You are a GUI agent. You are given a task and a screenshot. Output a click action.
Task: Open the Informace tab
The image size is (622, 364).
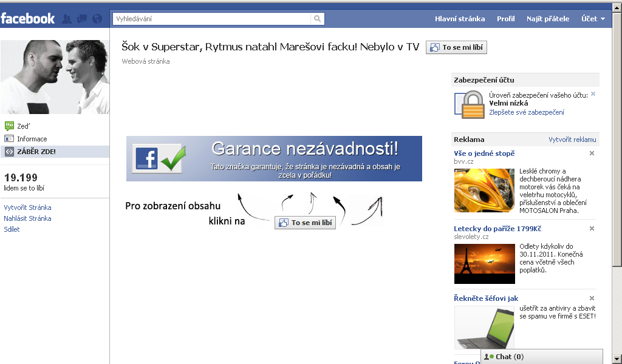tap(32, 139)
